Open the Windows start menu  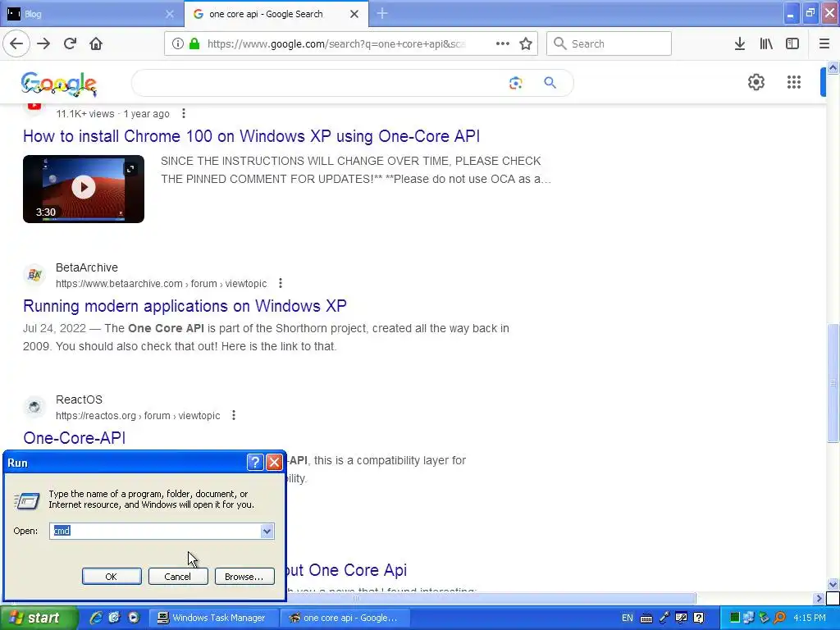(39, 618)
